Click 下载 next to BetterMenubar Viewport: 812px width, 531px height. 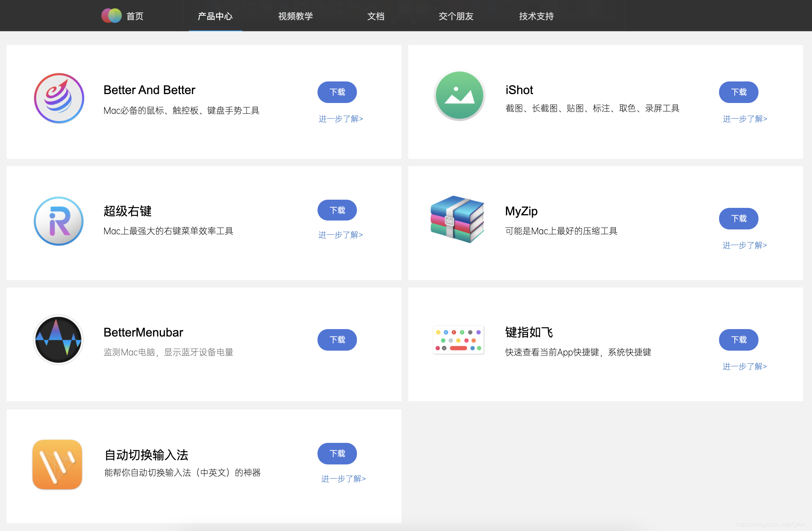tap(337, 340)
